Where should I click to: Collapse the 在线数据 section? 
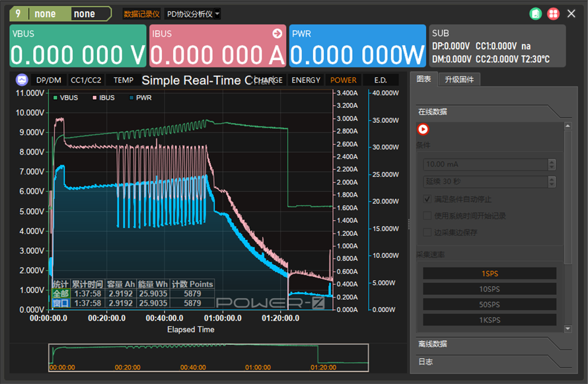pyautogui.click(x=493, y=112)
